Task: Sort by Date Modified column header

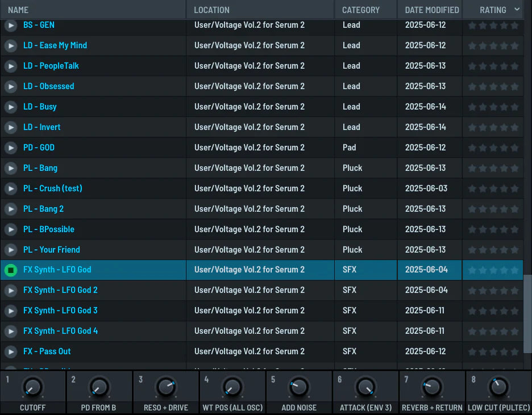Action: click(431, 10)
